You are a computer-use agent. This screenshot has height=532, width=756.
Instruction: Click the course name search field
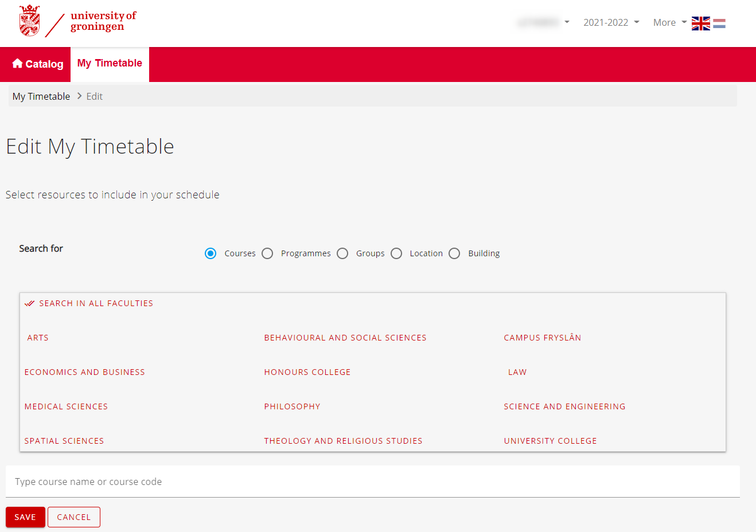pos(229,482)
